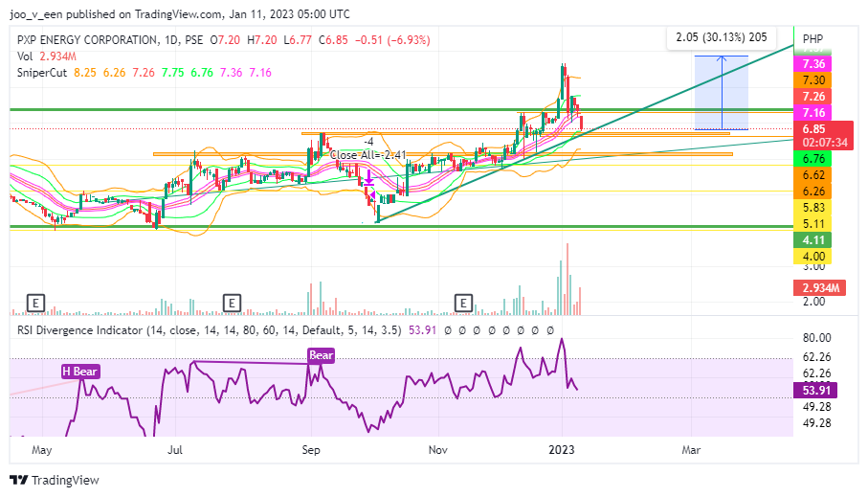The width and height of the screenshot is (868, 497).
Task: Click the magenta down-arrow trade marker on candles
Action: click(x=368, y=178)
